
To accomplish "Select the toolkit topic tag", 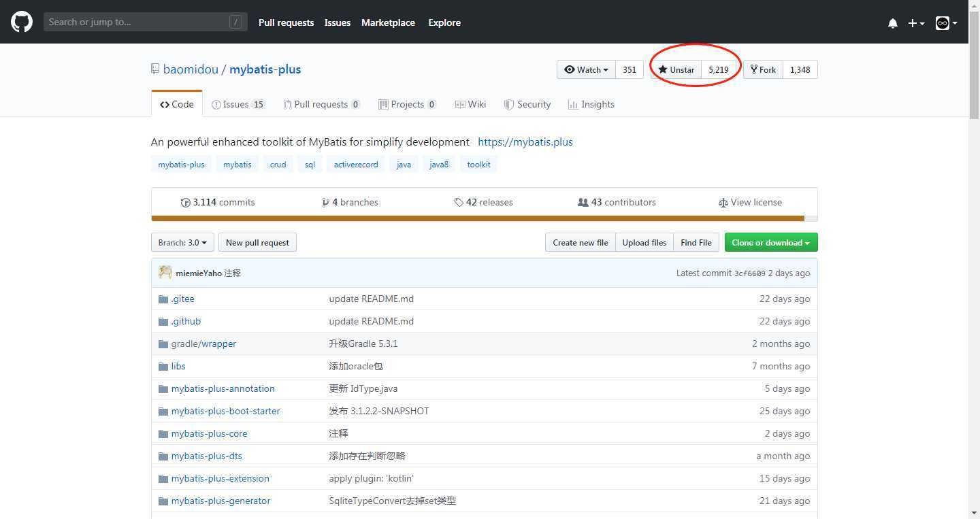I will 478,165.
